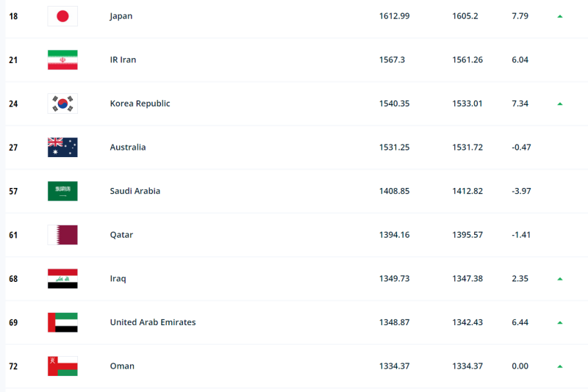The image size is (588, 392).
Task: Open the IR Iran team name link
Action: (123, 60)
